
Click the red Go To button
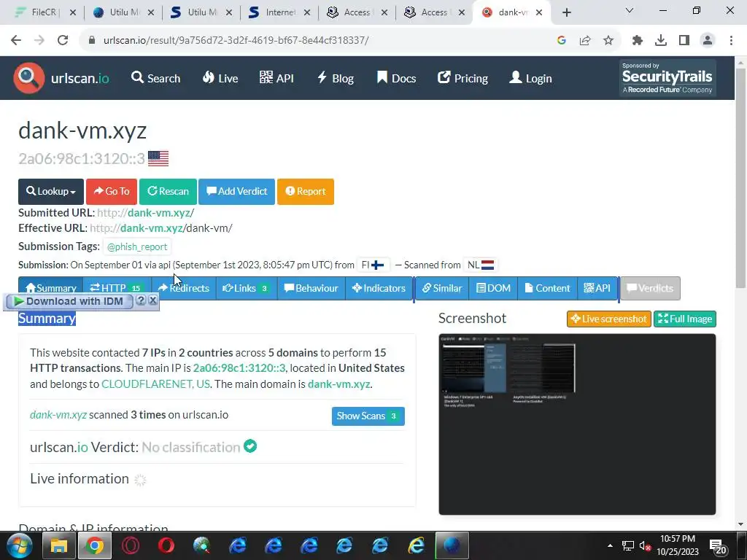[112, 192]
